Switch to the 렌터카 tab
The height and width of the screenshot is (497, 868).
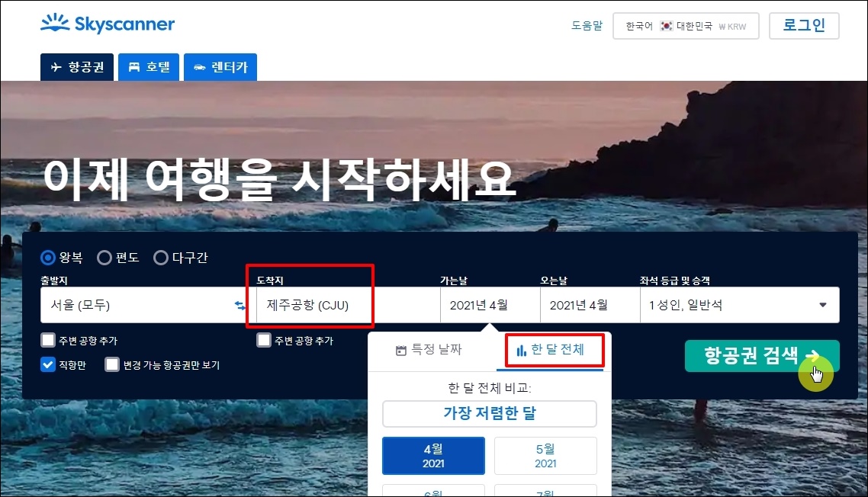click(x=220, y=67)
